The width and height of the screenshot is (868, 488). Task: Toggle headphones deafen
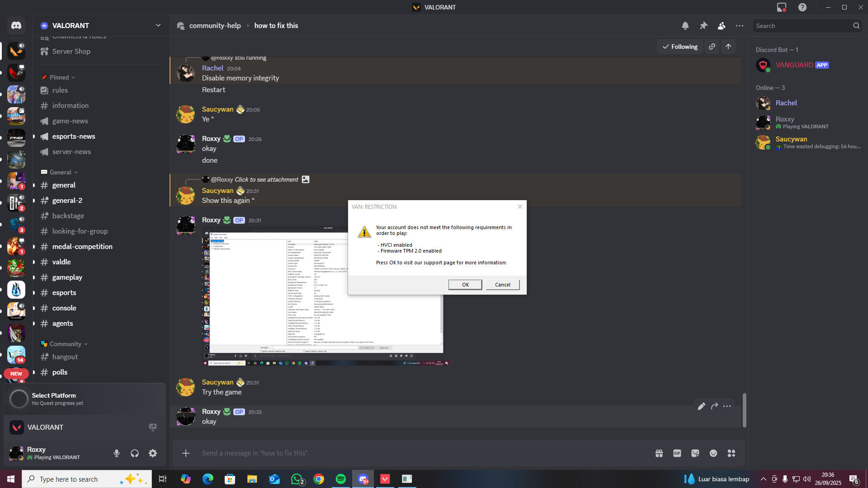pyautogui.click(x=135, y=453)
